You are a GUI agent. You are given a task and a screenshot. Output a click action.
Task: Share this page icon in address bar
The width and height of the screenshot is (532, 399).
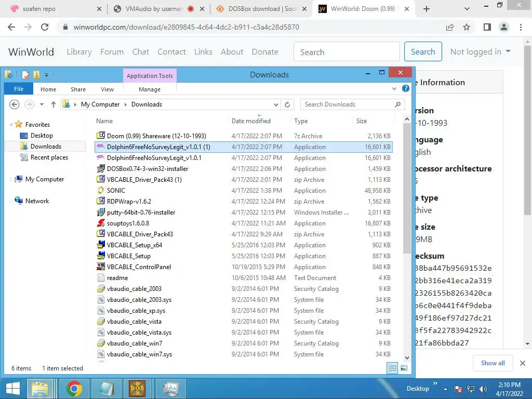click(x=450, y=27)
